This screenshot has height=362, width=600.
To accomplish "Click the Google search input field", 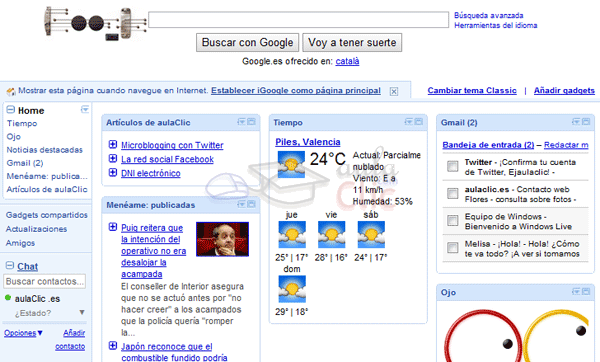I will 298,20.
